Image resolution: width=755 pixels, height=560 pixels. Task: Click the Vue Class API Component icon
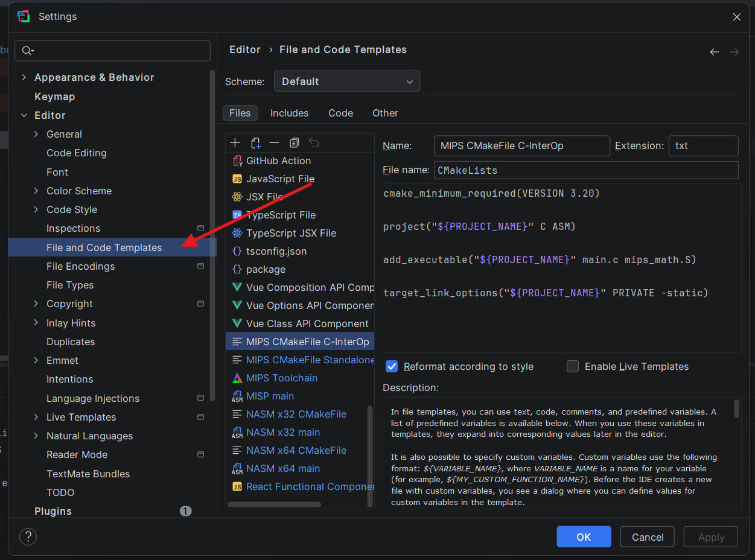pos(237,323)
